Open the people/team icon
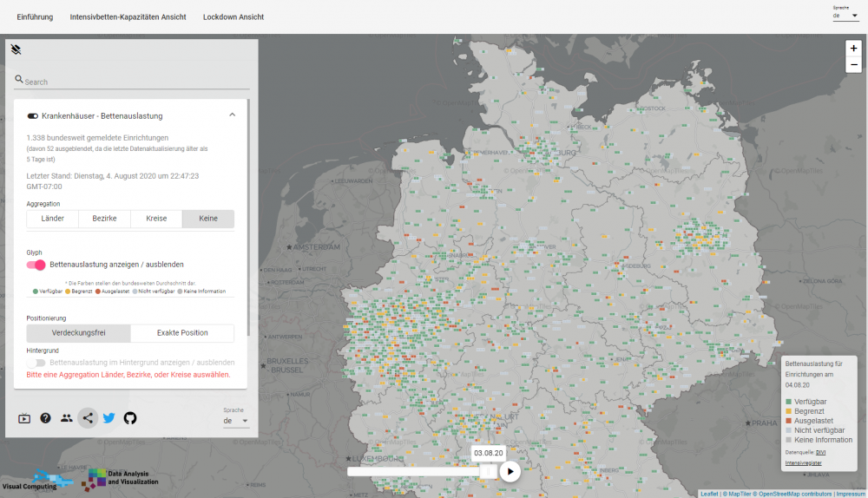This screenshot has width=868, height=498. click(x=67, y=418)
